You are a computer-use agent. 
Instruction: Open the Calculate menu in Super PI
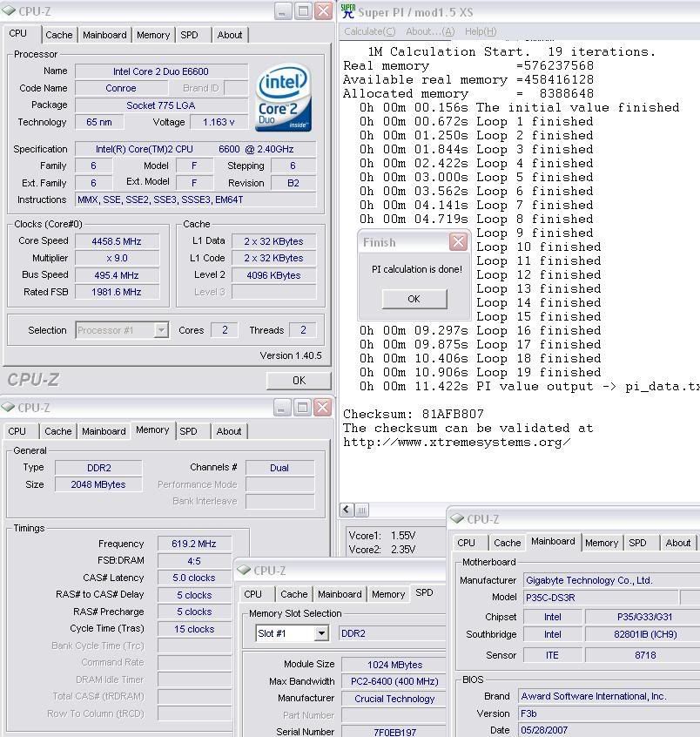coord(370,31)
